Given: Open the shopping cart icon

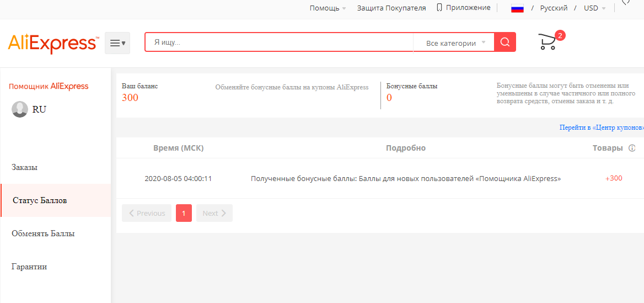Looking at the screenshot, I should tap(548, 42).
